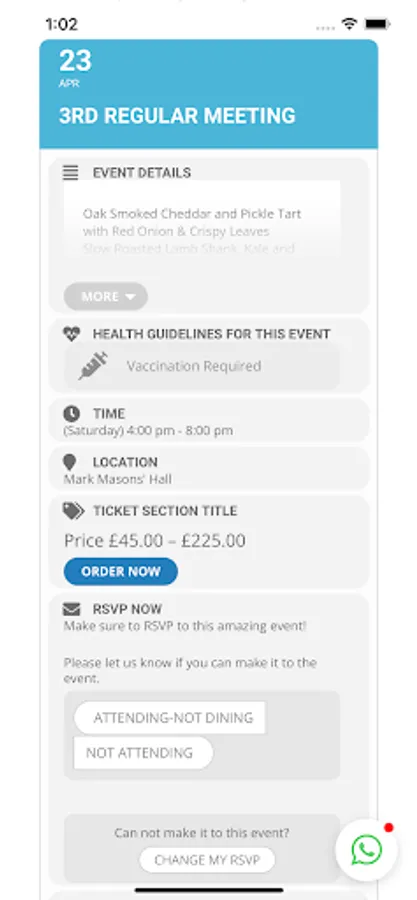This screenshot has width=417, height=900.
Task: Tap the 3rd Regular Meeting header
Action: (x=177, y=115)
